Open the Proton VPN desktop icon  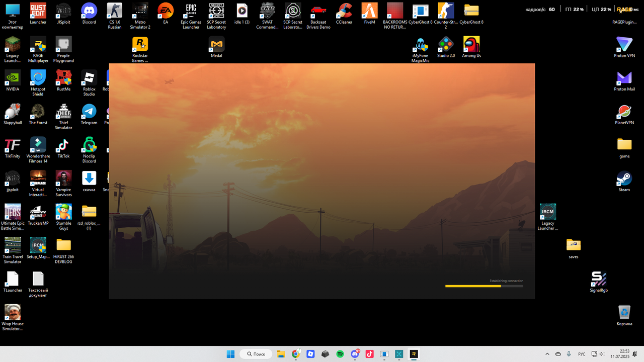click(624, 47)
